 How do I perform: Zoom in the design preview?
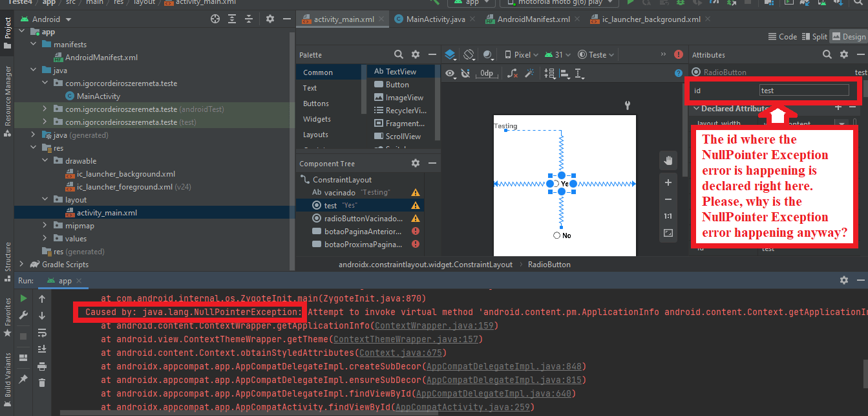click(668, 183)
